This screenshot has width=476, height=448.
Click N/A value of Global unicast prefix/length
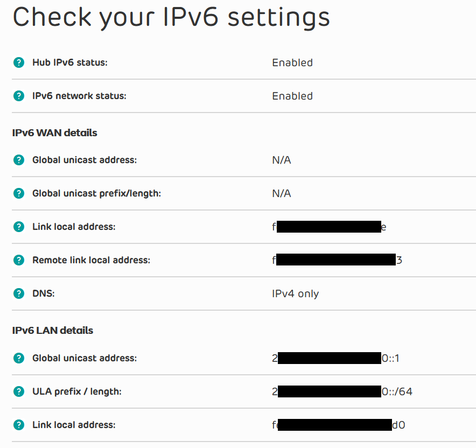(282, 193)
